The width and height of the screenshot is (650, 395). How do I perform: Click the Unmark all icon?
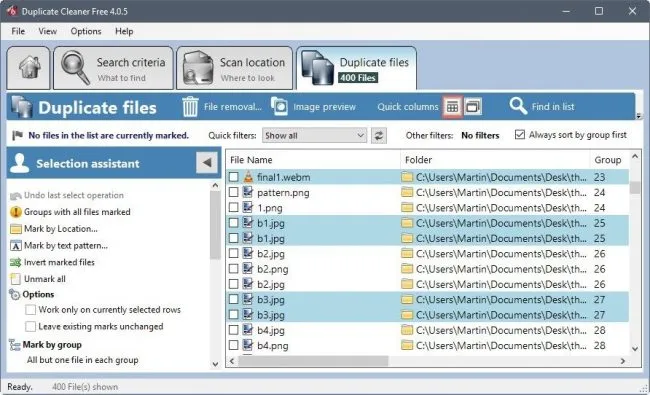coord(16,279)
